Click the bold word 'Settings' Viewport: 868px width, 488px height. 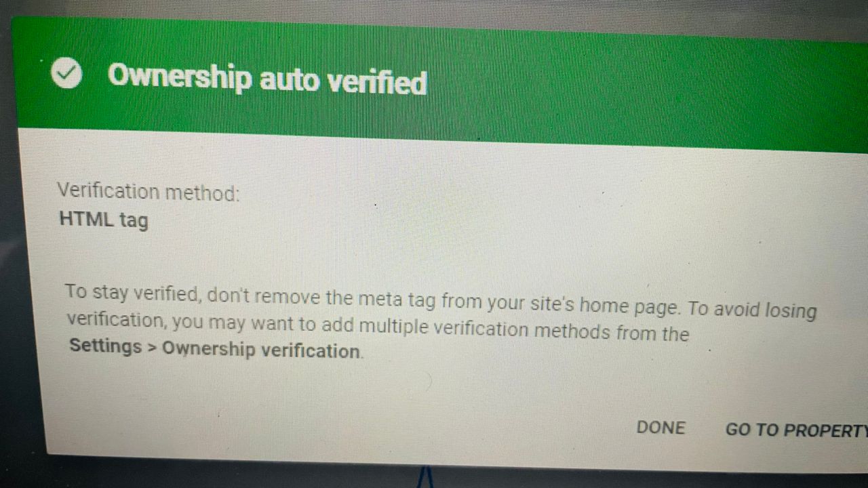pyautogui.click(x=105, y=346)
